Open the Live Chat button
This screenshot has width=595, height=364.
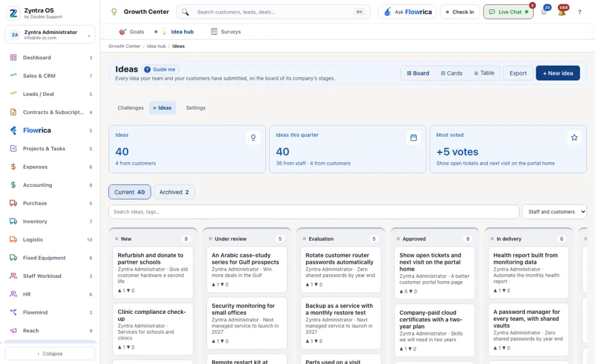(x=508, y=12)
